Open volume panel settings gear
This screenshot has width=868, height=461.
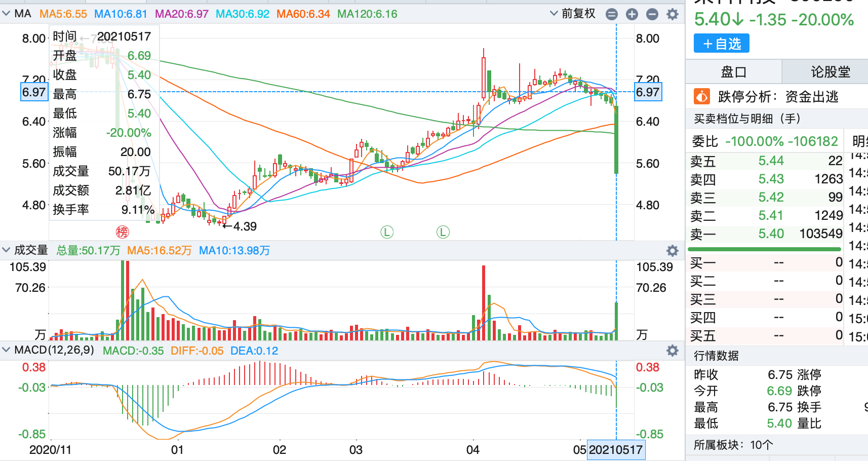672,250
